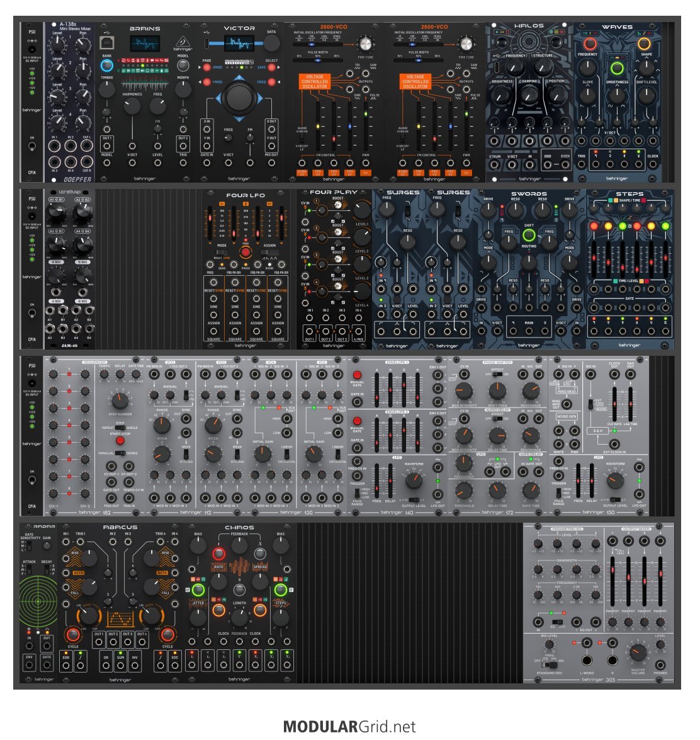
Task: Click the MASTER VOLUME knob on the 305 module
Action: [638, 652]
